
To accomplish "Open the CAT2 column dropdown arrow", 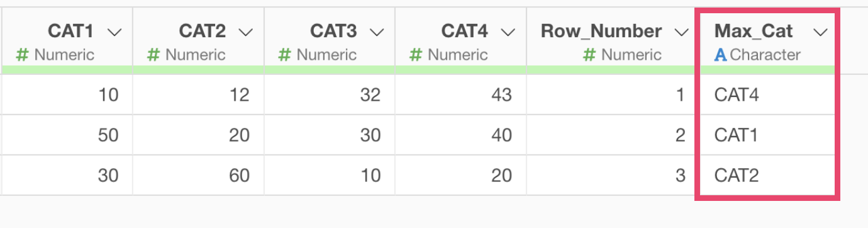I will (246, 32).
